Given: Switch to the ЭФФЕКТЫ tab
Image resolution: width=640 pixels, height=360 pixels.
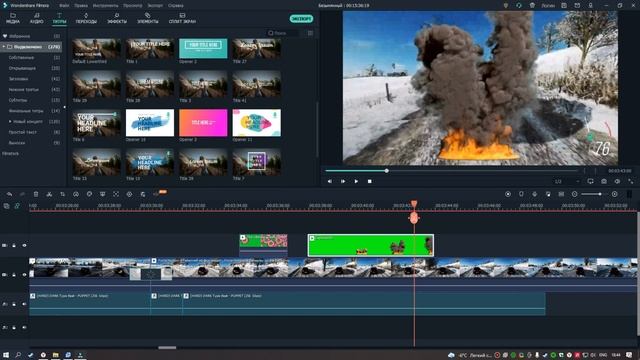Looking at the screenshot, I should 117,18.
